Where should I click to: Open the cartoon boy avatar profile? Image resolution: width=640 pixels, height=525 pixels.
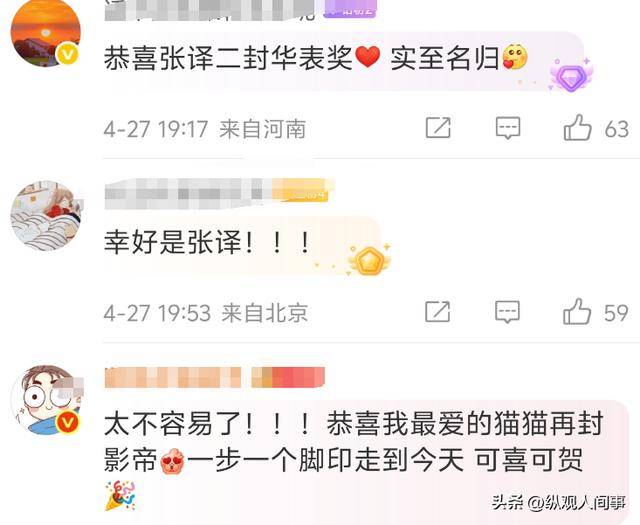pos(46,399)
